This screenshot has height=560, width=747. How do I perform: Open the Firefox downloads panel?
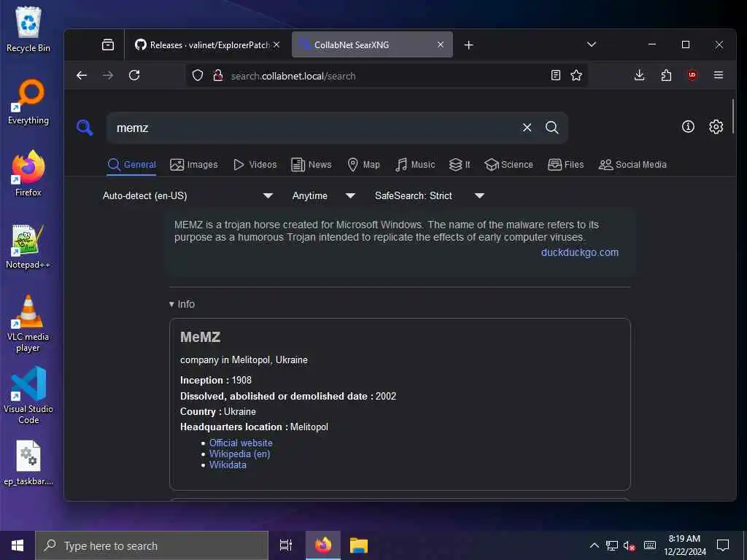pos(639,75)
